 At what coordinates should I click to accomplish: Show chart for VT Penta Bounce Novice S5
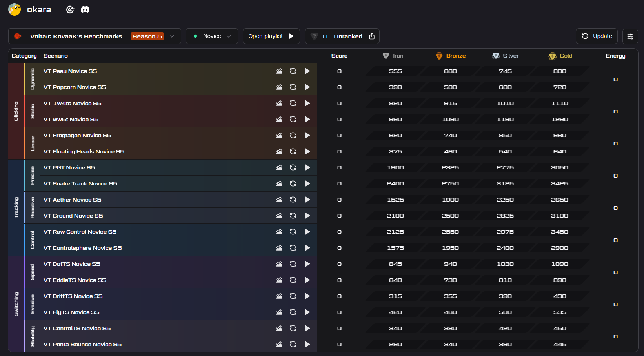tap(279, 344)
